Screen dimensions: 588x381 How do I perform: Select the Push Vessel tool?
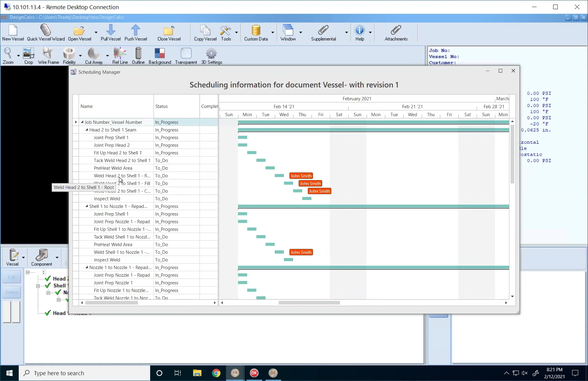[x=136, y=32]
